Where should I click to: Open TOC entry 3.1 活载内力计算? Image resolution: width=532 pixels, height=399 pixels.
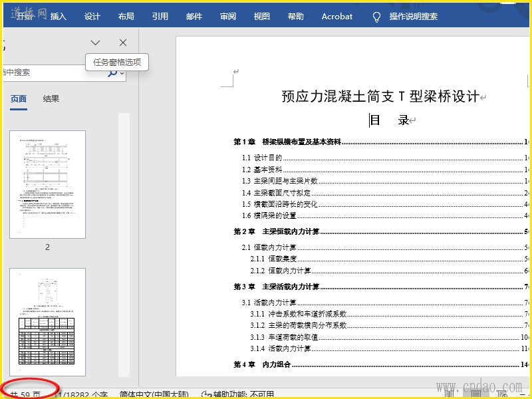pyautogui.click(x=385, y=303)
